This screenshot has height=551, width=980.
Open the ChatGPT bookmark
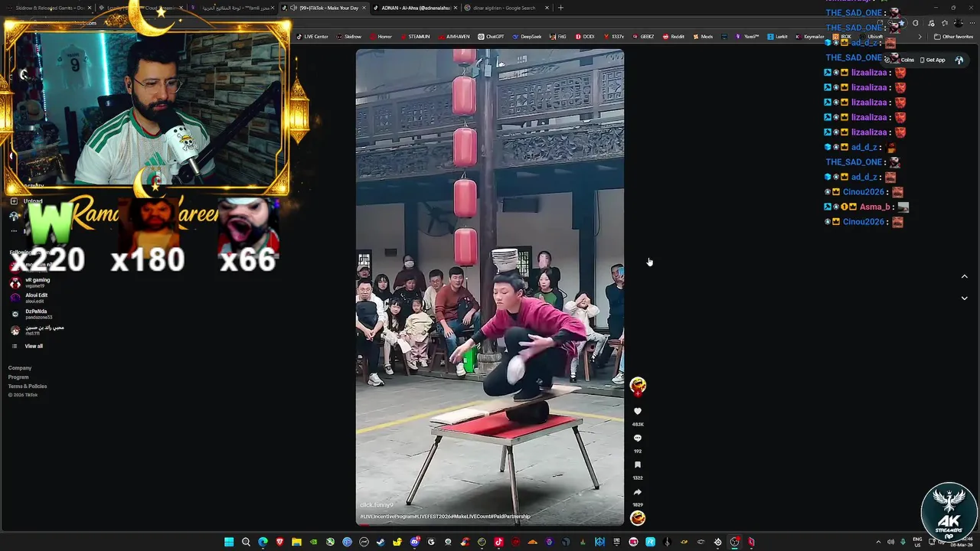491,37
